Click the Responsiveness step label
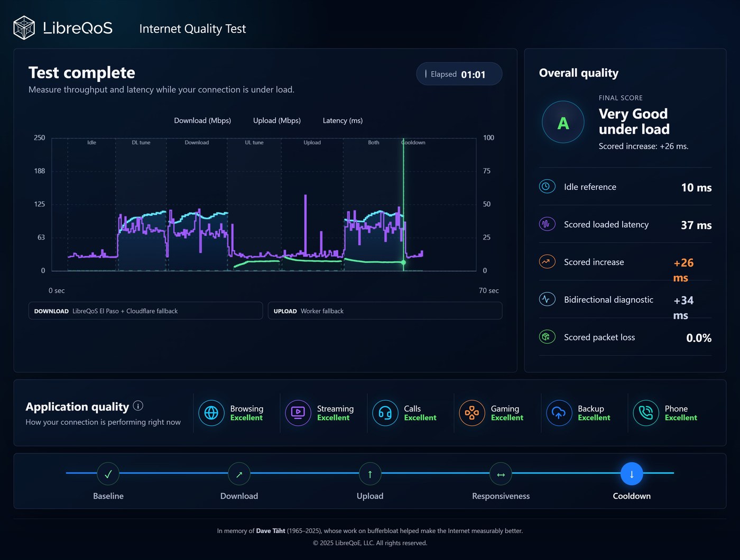740x560 pixels. tap(501, 496)
